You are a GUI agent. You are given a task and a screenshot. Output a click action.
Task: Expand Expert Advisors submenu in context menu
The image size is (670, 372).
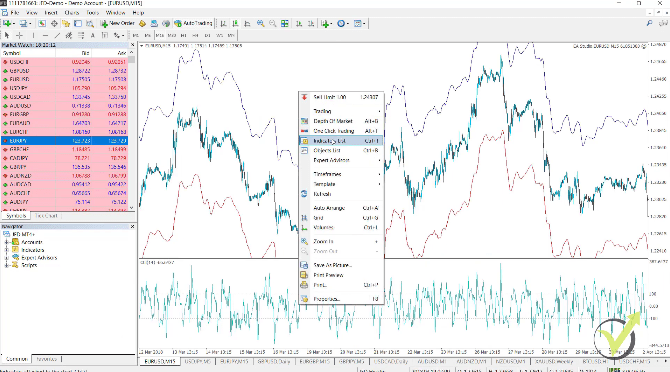[341, 160]
